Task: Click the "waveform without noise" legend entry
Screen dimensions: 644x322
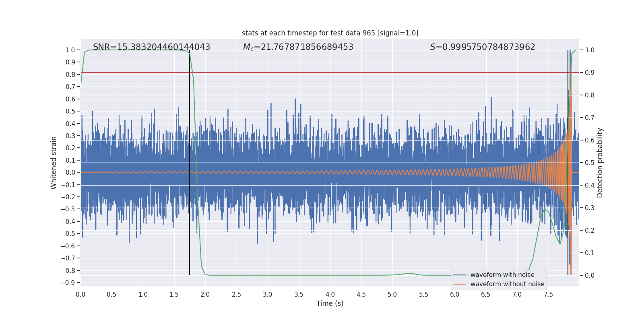Action: (507, 284)
